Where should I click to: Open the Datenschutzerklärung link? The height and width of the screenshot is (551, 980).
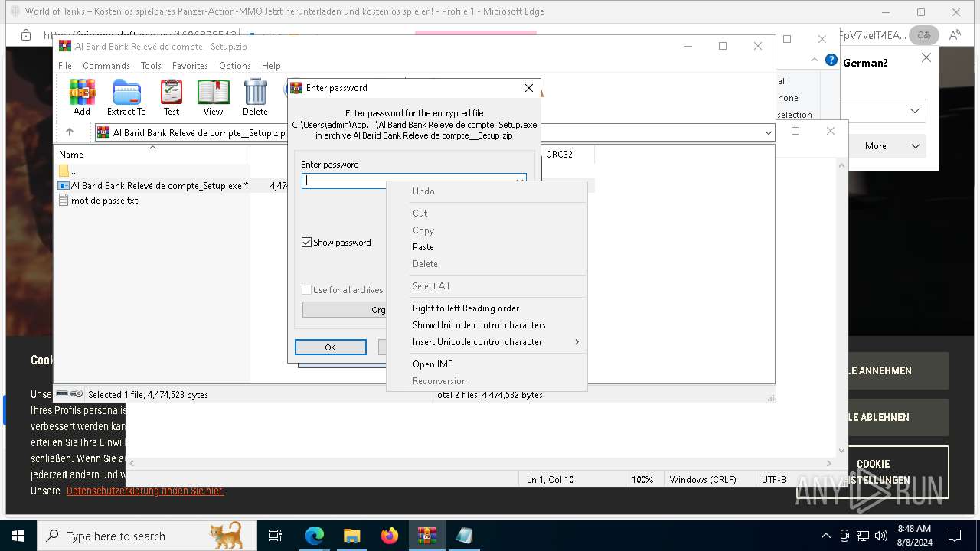(145, 491)
